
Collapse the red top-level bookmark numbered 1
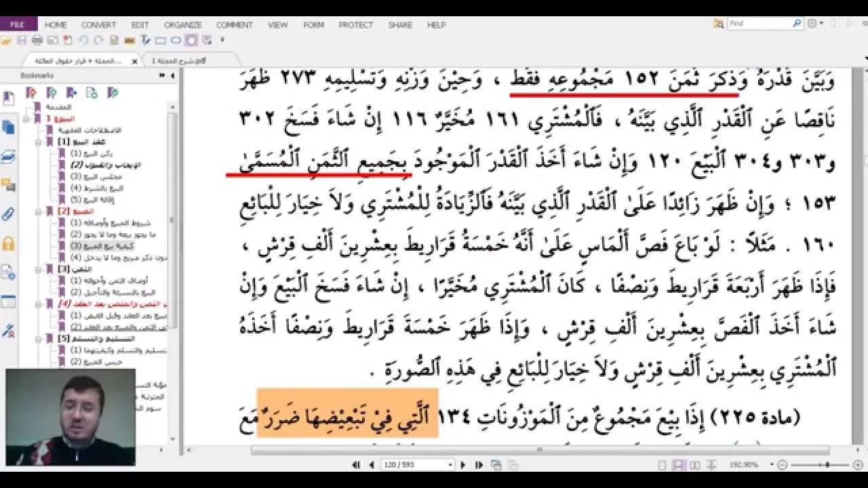(26, 119)
